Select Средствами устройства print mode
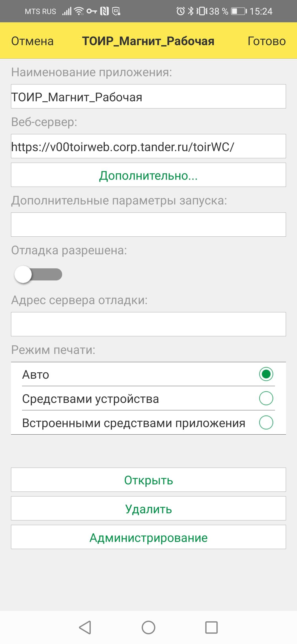This screenshot has height=644, width=297. [148, 398]
